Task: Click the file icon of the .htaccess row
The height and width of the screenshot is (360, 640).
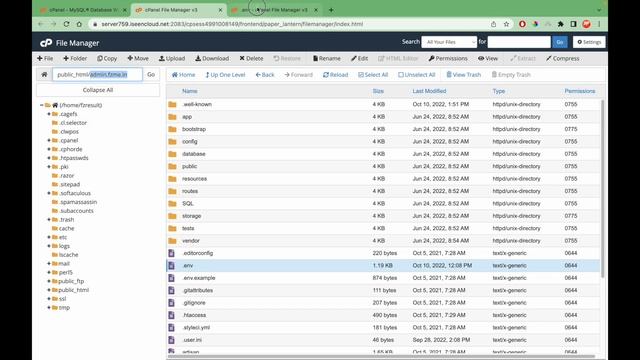Action: (x=171, y=315)
